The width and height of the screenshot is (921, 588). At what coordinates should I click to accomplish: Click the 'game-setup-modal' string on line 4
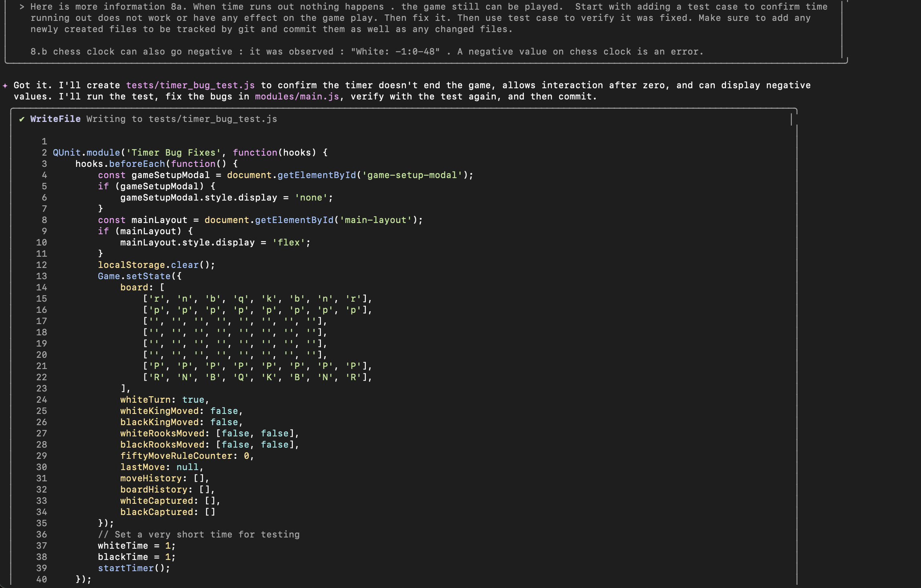click(x=412, y=175)
